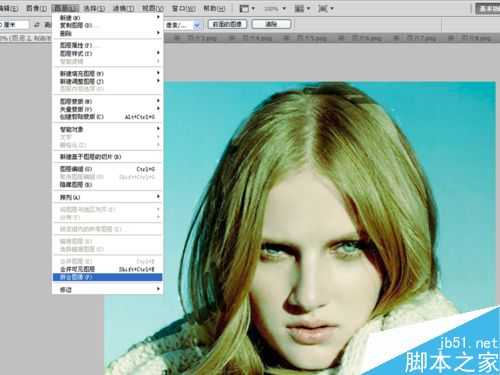Choose 复制图层 (D) menu entry
The width and height of the screenshot is (500, 375).
[107, 25]
